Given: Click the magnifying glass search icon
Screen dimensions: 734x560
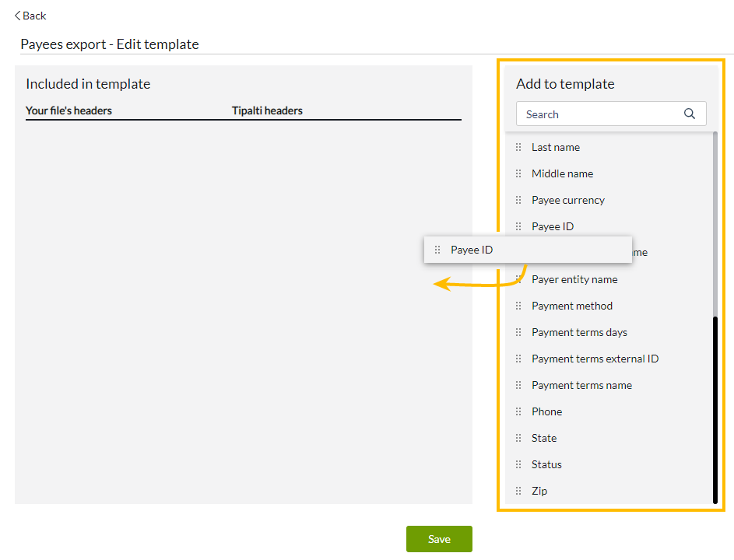Looking at the screenshot, I should click(x=689, y=114).
